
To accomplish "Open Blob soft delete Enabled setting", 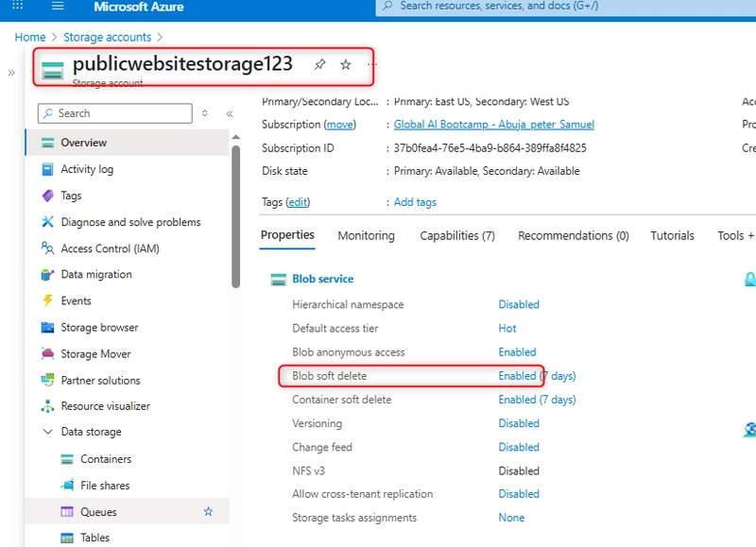I will pyautogui.click(x=537, y=375).
